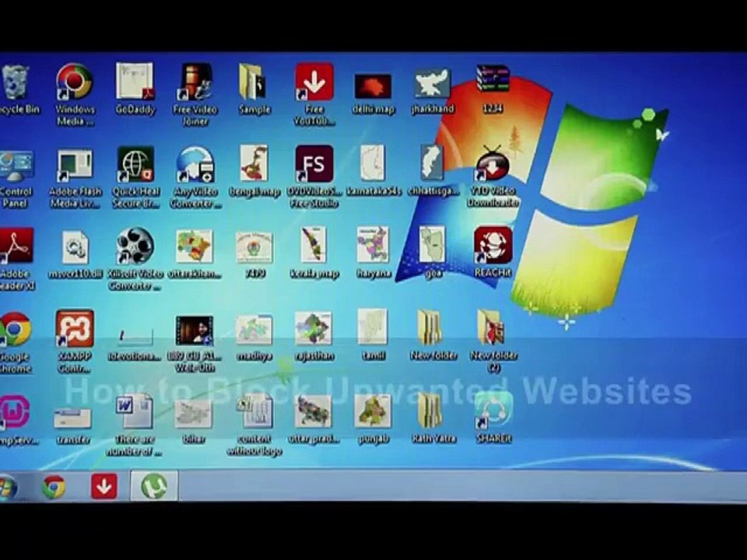Open the uttar pradesh map file
747x560 pixels.
(x=314, y=411)
